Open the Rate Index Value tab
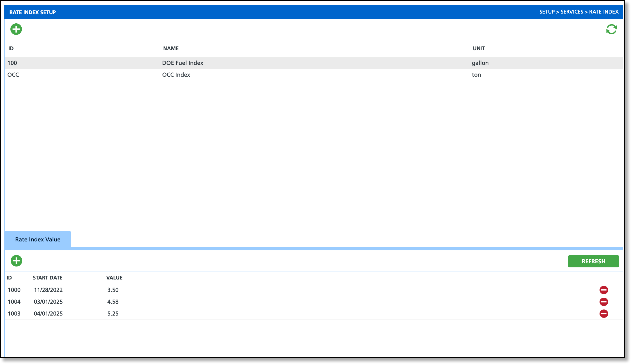 [38, 239]
